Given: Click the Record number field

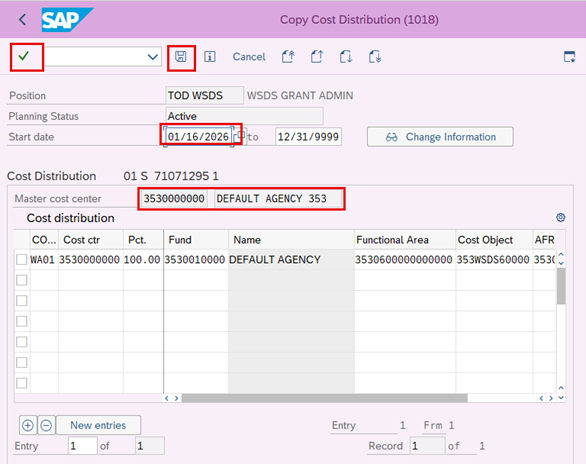Looking at the screenshot, I should click(x=427, y=446).
